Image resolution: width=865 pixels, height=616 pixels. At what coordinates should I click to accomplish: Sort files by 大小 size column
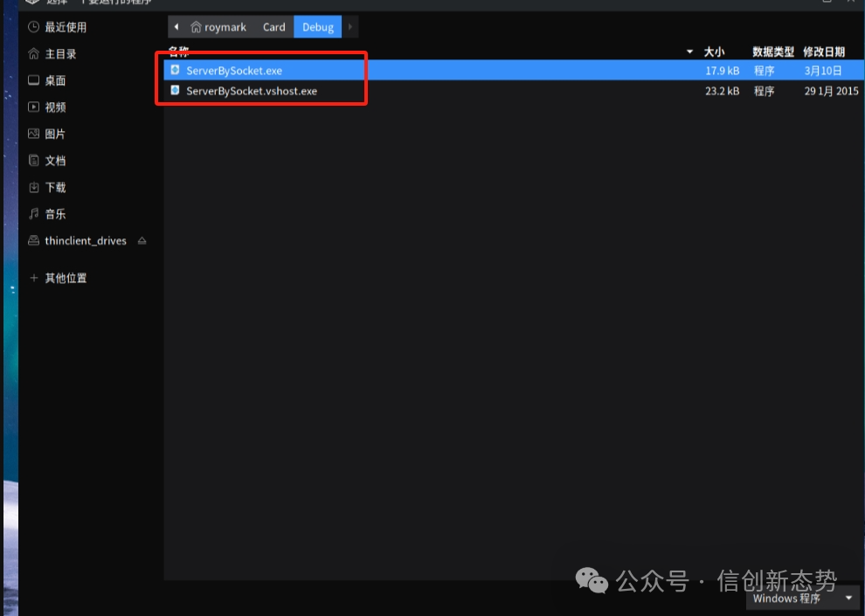(714, 52)
